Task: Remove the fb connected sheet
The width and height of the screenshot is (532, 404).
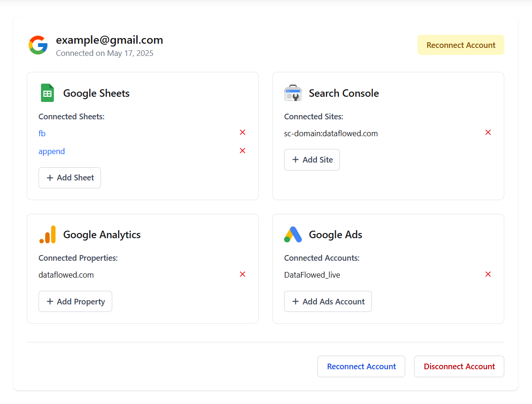Action: coord(242,132)
